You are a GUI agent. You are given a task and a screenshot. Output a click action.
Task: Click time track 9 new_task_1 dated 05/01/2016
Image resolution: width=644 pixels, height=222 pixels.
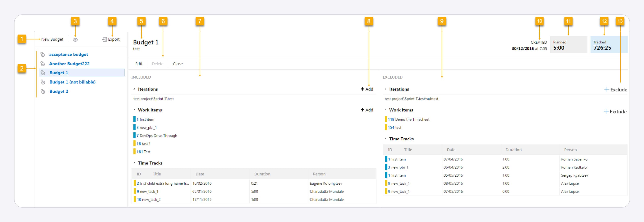pyautogui.click(x=254, y=191)
